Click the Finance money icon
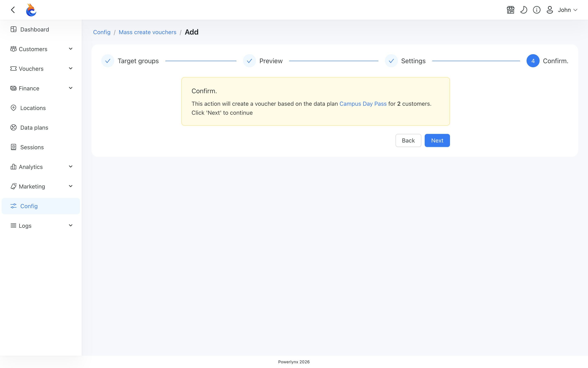Screen dimensions: 588x368 point(13,88)
